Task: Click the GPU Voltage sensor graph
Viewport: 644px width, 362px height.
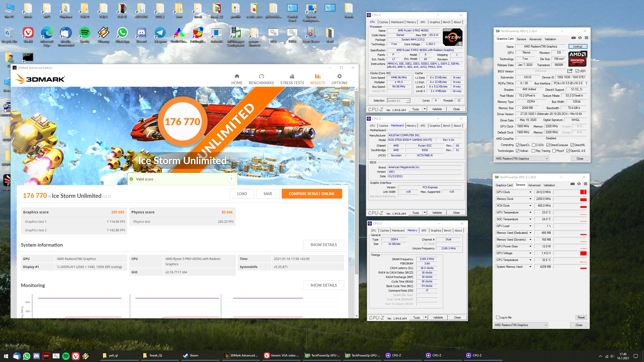Action: click(x=570, y=253)
